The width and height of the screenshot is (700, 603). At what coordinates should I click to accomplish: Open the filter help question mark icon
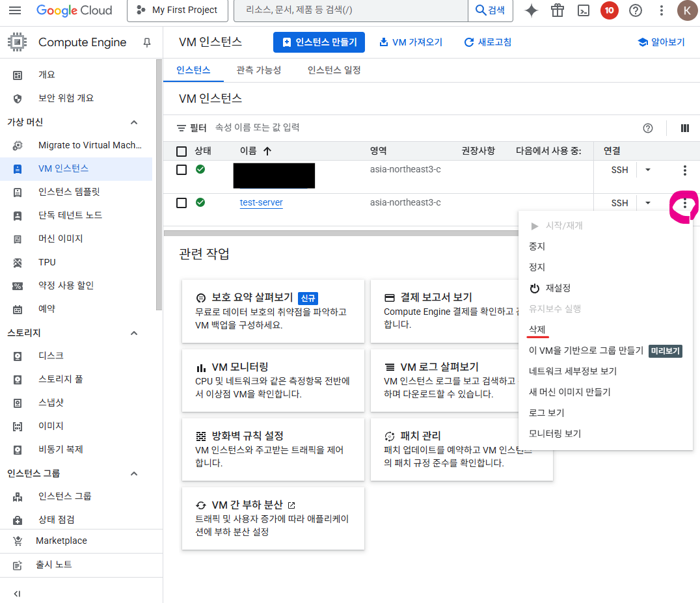[x=648, y=128]
